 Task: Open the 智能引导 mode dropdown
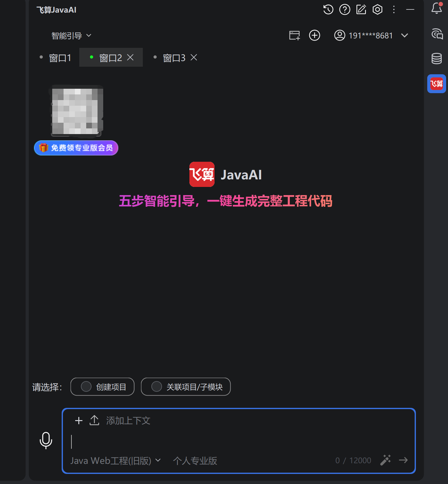pos(71,36)
